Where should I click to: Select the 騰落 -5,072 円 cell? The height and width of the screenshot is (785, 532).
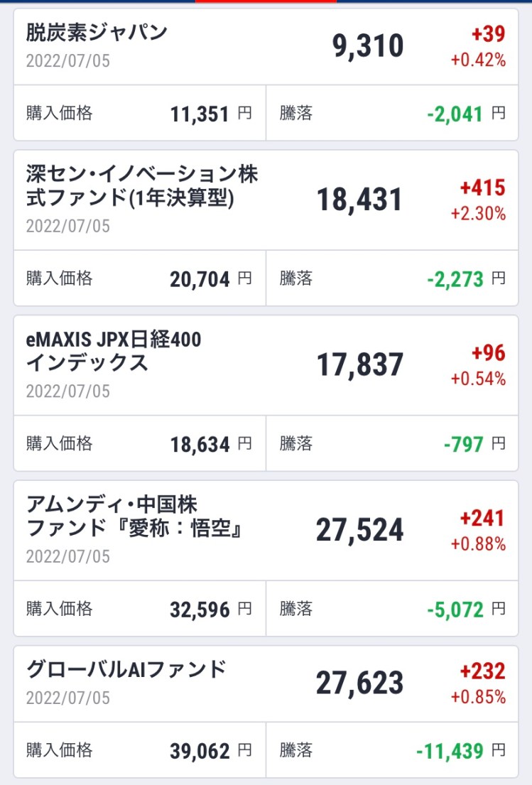click(392, 609)
